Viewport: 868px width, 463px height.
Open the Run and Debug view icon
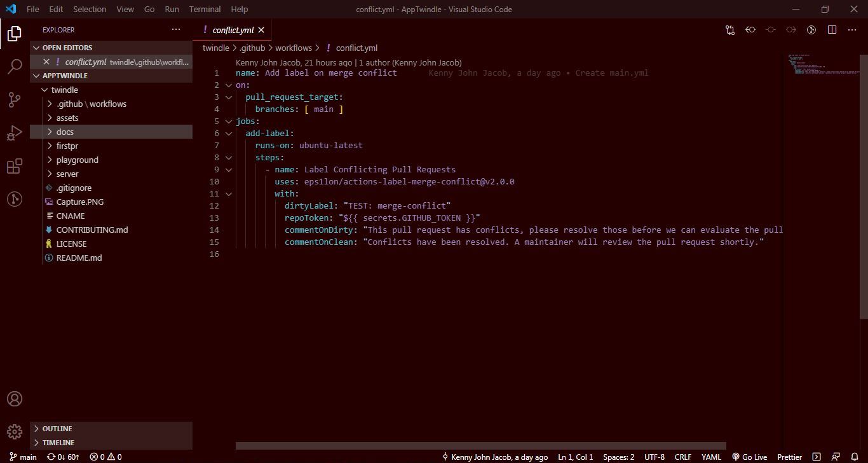coord(15,133)
